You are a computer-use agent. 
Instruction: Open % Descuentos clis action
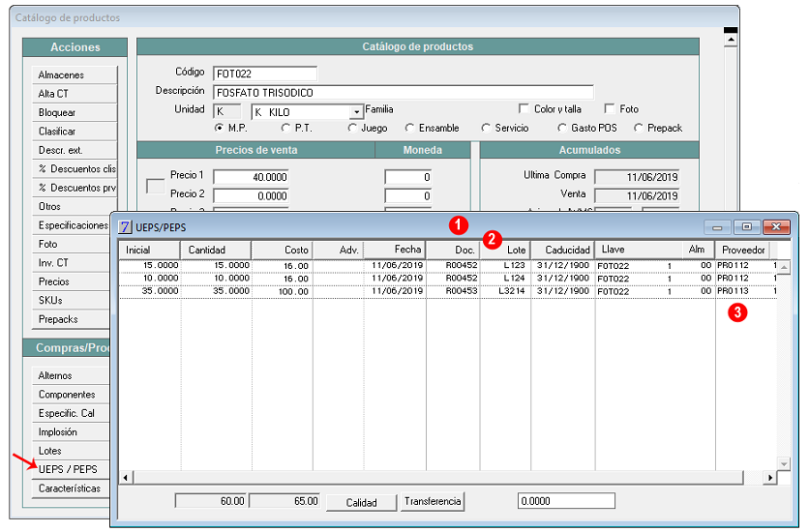75,169
